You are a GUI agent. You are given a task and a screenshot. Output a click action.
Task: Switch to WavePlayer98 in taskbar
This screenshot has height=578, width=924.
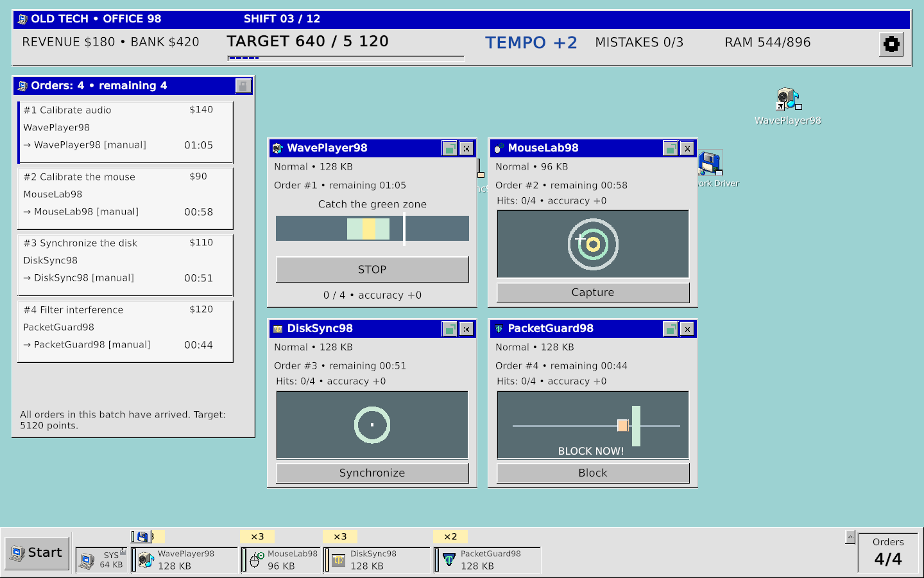coord(185,560)
